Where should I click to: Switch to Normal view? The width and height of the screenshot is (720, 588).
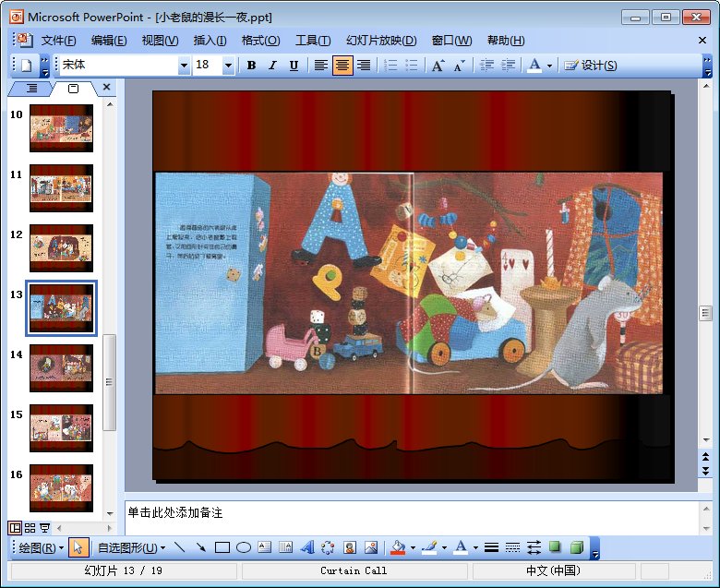click(x=15, y=528)
